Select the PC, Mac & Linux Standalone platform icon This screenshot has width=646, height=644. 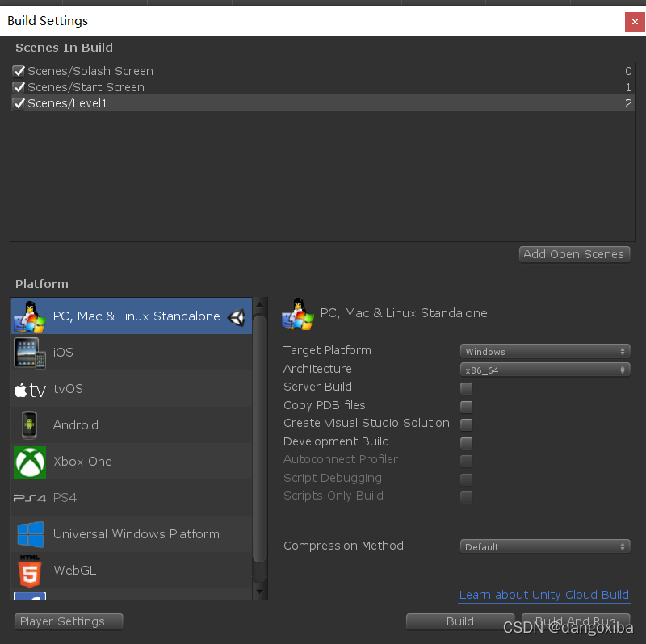point(29,316)
